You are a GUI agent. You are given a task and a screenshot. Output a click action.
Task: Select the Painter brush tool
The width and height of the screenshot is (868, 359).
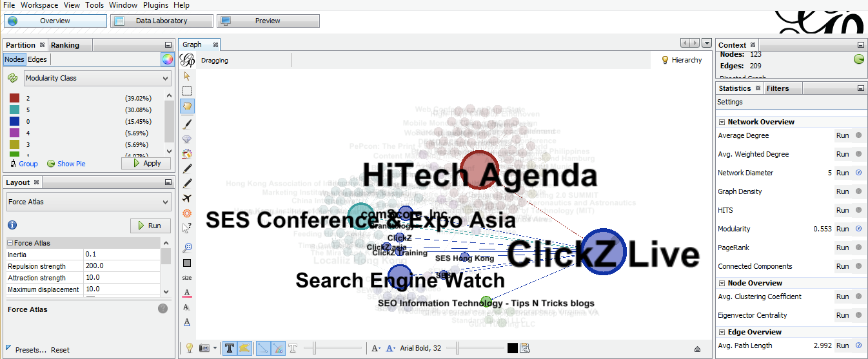tap(187, 123)
